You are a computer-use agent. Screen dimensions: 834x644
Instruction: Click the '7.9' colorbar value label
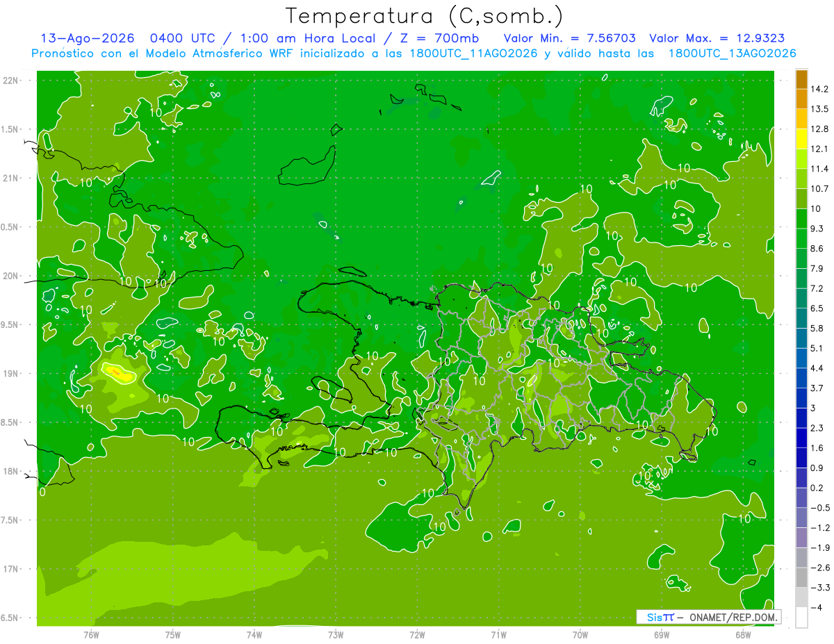pos(817,268)
